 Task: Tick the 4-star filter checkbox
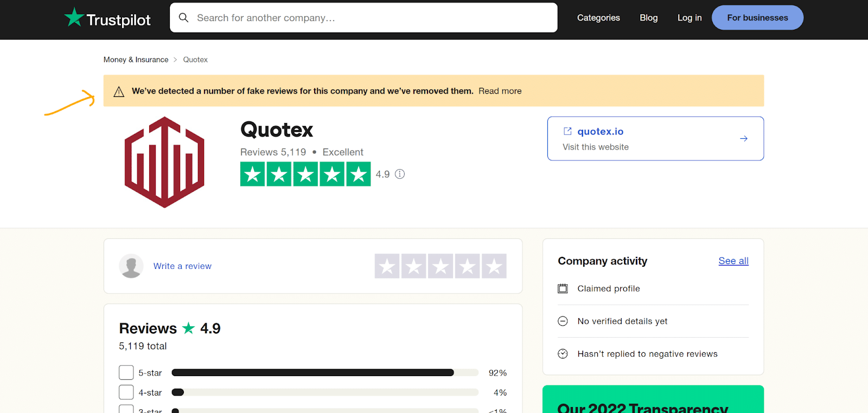(126, 392)
